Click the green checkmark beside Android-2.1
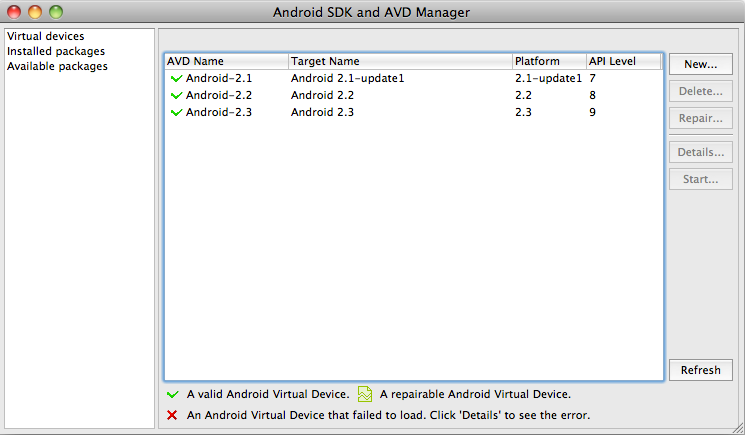This screenshot has height=435, width=745. pyautogui.click(x=177, y=78)
